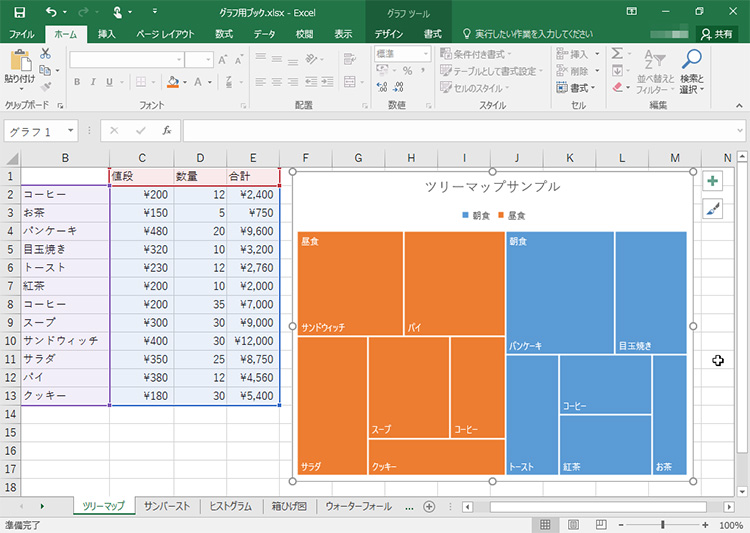Click the Insert Function fx icon
Image resolution: width=750 pixels, height=533 pixels.
click(x=167, y=130)
